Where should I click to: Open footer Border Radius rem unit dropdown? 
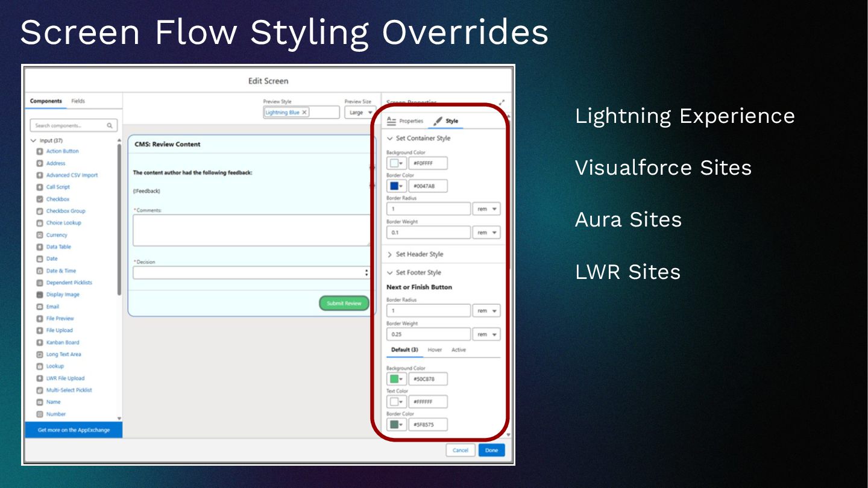pyautogui.click(x=486, y=311)
